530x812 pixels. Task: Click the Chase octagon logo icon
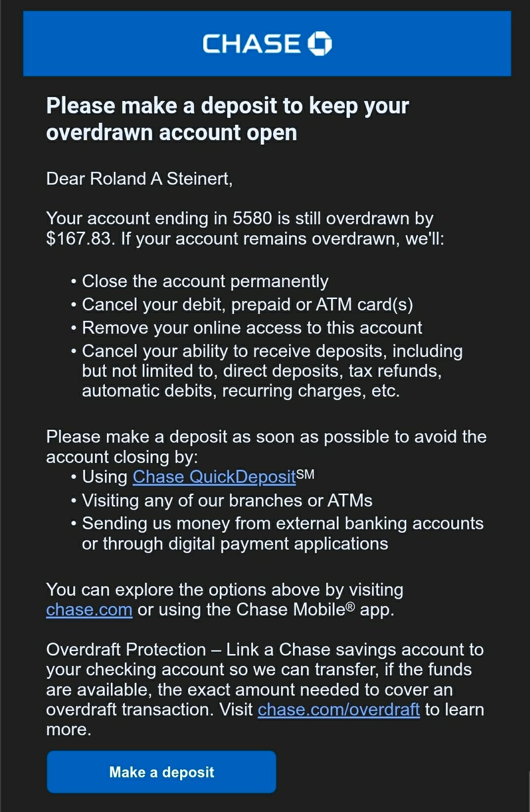pyautogui.click(x=319, y=44)
